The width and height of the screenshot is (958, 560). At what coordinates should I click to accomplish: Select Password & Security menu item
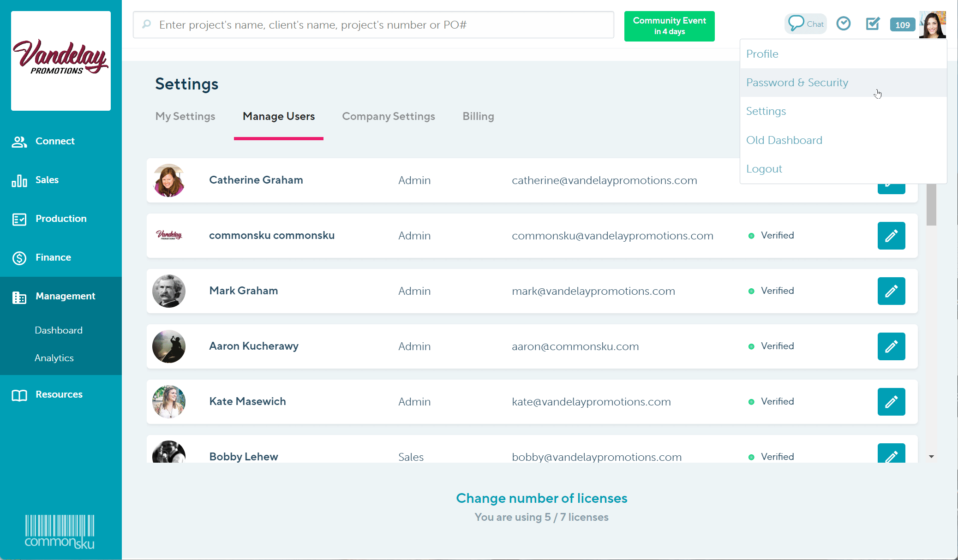797,83
